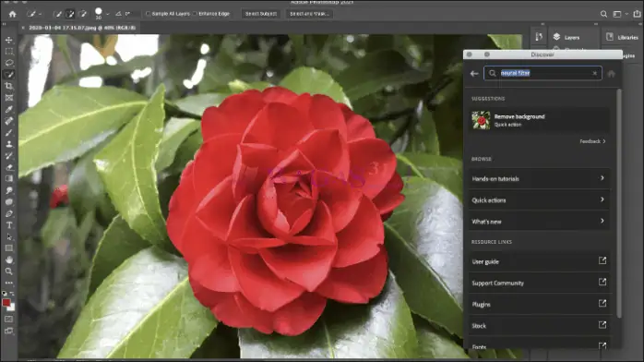Select the Move tool

[x=8, y=40]
